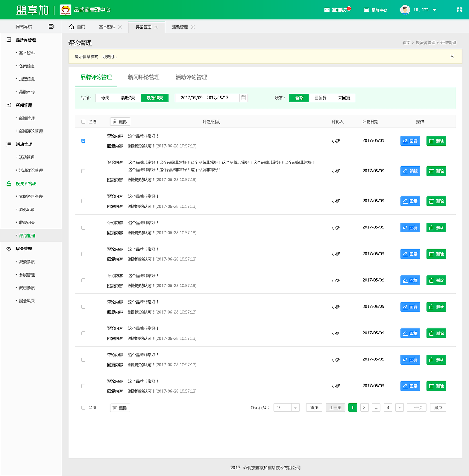Filter status by 全部
Image resolution: width=469 pixels, height=476 pixels.
pos(299,98)
